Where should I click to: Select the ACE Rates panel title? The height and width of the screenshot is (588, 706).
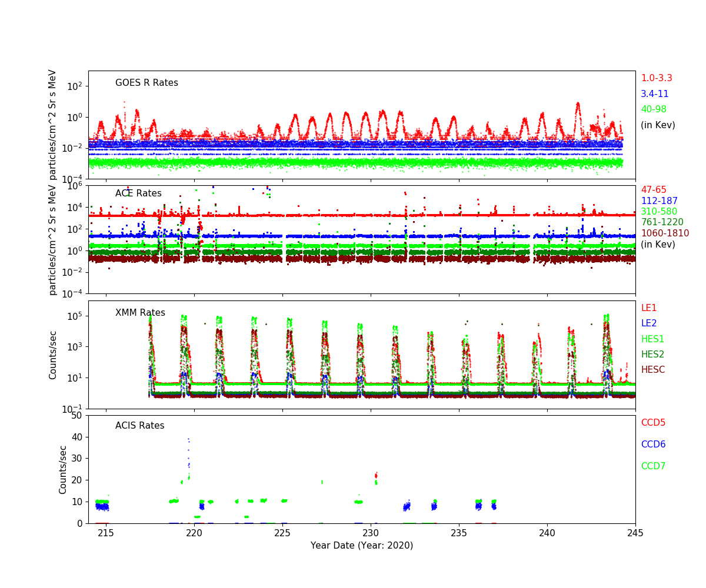pos(138,193)
